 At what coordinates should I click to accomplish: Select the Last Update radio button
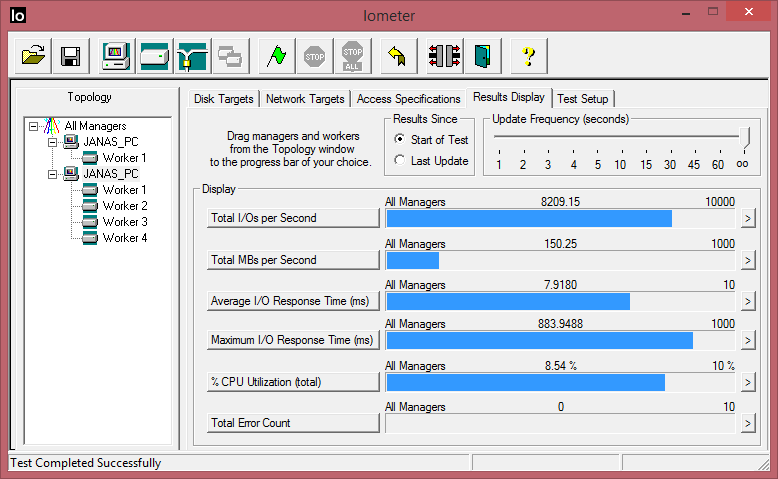399,160
